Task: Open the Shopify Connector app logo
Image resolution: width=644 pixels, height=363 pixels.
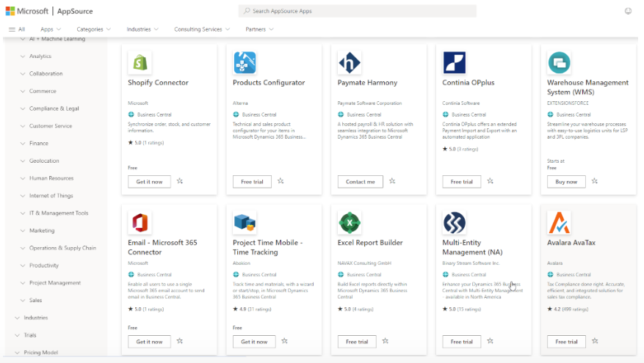Action: [140, 62]
